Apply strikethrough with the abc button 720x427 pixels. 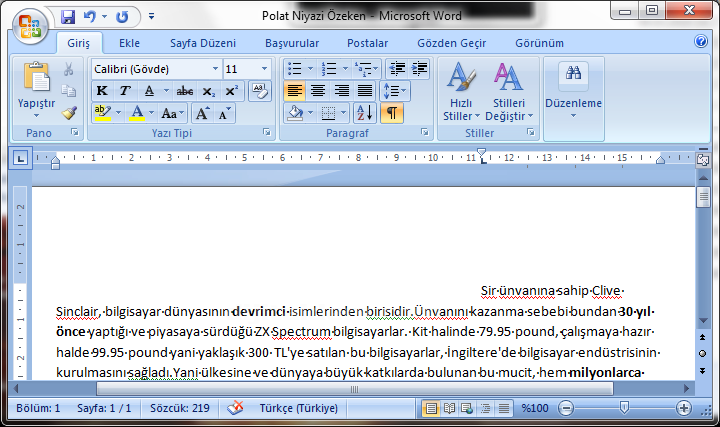click(x=185, y=91)
